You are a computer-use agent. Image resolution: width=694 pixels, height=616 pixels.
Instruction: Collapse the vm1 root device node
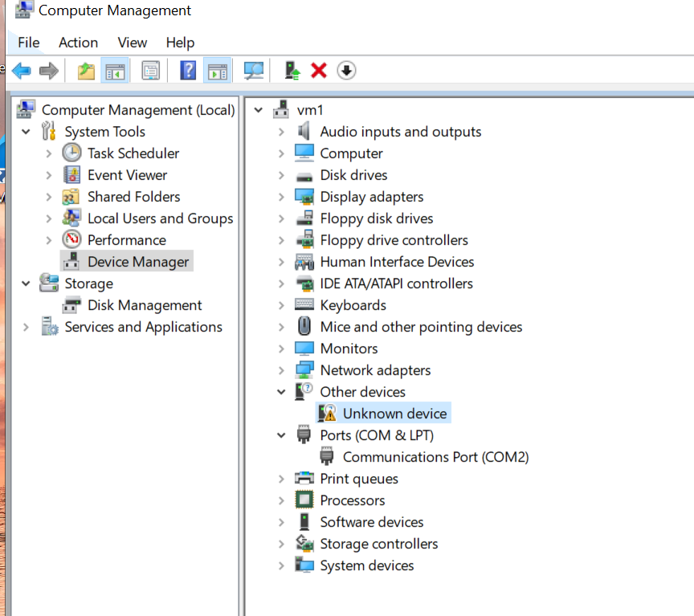pyautogui.click(x=259, y=110)
